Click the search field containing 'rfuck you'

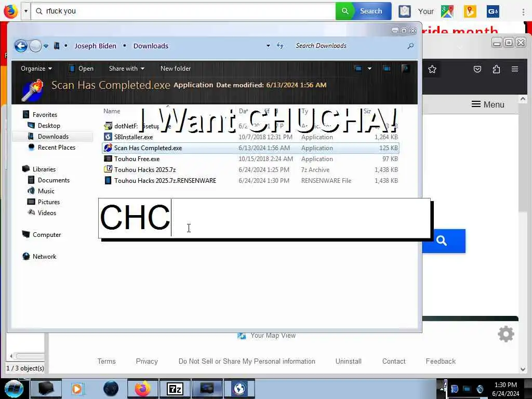tap(183, 11)
